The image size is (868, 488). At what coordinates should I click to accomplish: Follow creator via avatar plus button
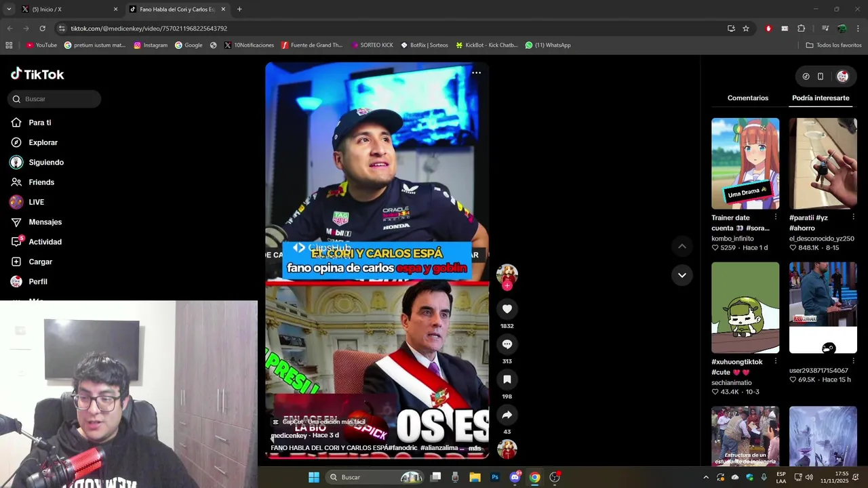507,285
